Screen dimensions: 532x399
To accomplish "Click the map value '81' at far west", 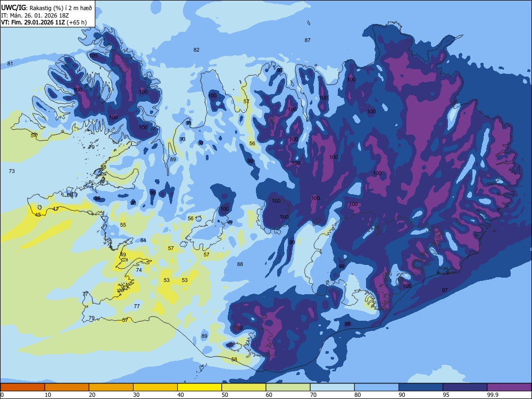I will [10, 64].
